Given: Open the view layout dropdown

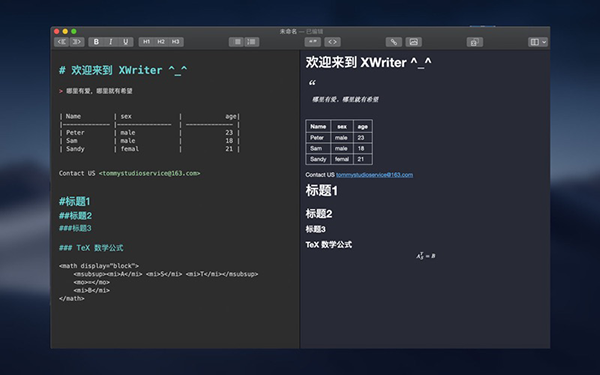Looking at the screenshot, I should 538,42.
